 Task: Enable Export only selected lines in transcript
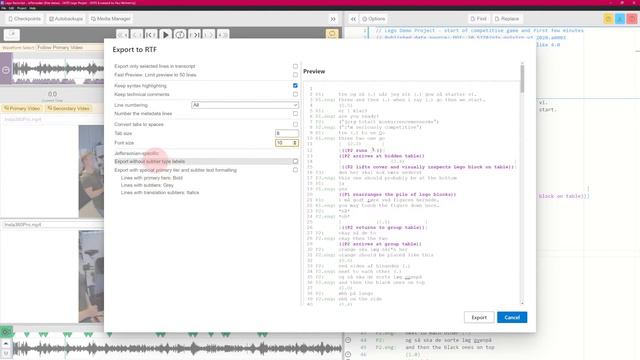pyautogui.click(x=295, y=66)
